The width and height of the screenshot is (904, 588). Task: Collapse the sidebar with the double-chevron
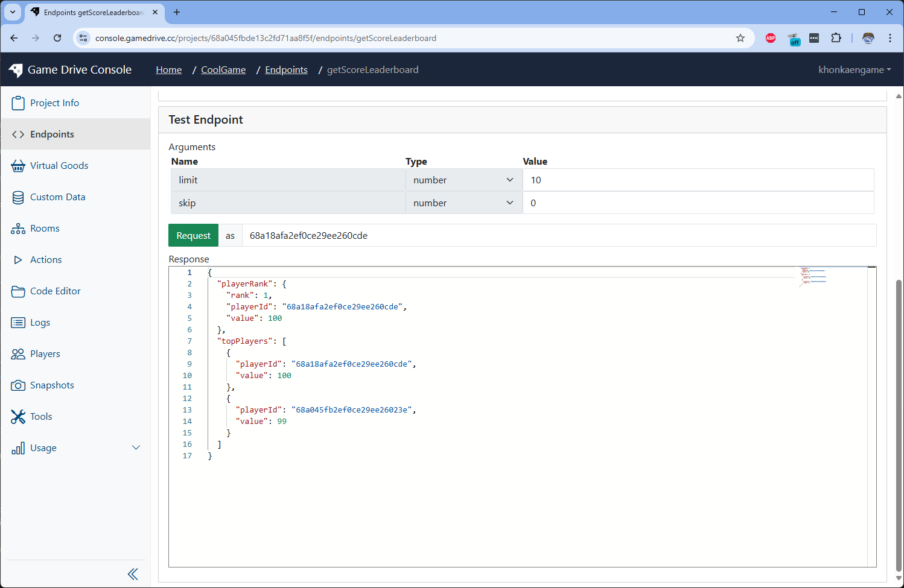pyautogui.click(x=133, y=574)
